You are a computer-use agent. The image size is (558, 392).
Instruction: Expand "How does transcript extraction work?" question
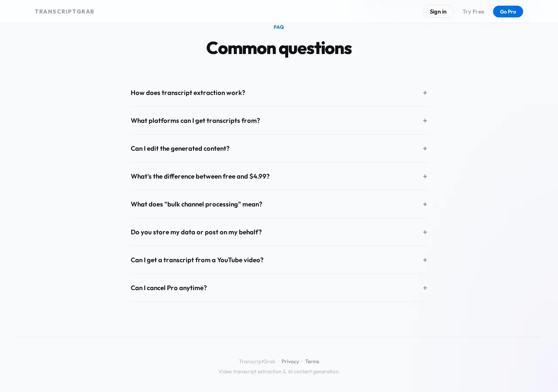click(188, 93)
